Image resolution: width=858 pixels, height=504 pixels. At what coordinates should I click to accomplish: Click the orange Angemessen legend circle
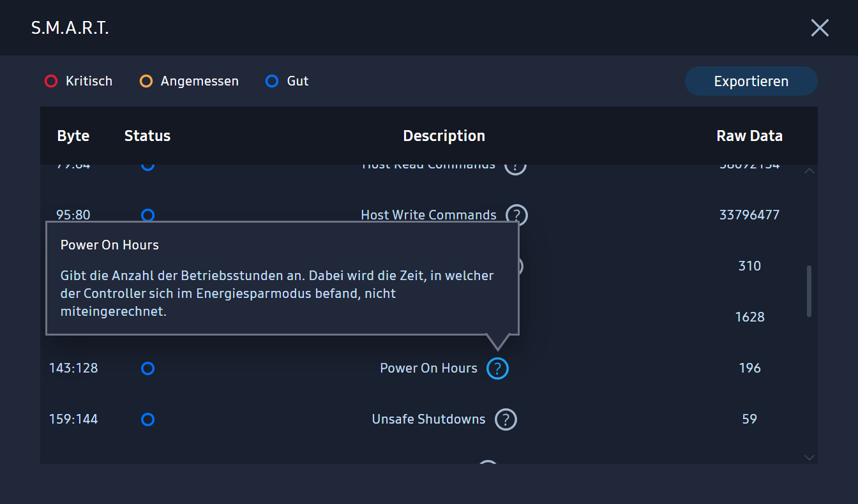click(x=146, y=81)
